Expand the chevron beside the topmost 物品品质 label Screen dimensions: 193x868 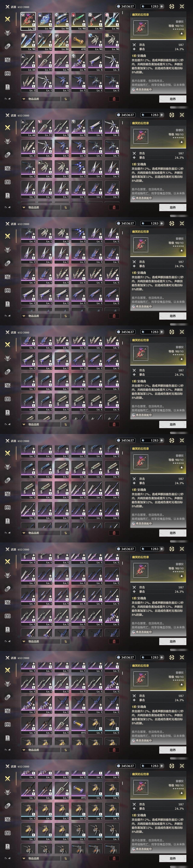click(x=24, y=99)
